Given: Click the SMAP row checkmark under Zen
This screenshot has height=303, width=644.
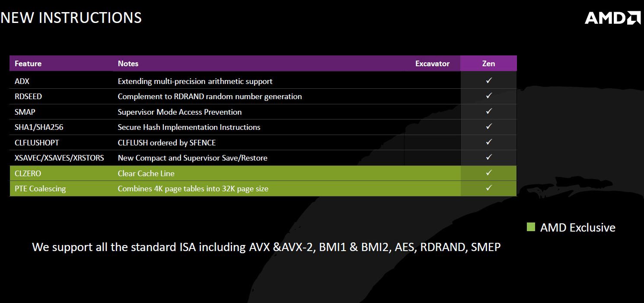Looking at the screenshot, I should pos(489,111).
